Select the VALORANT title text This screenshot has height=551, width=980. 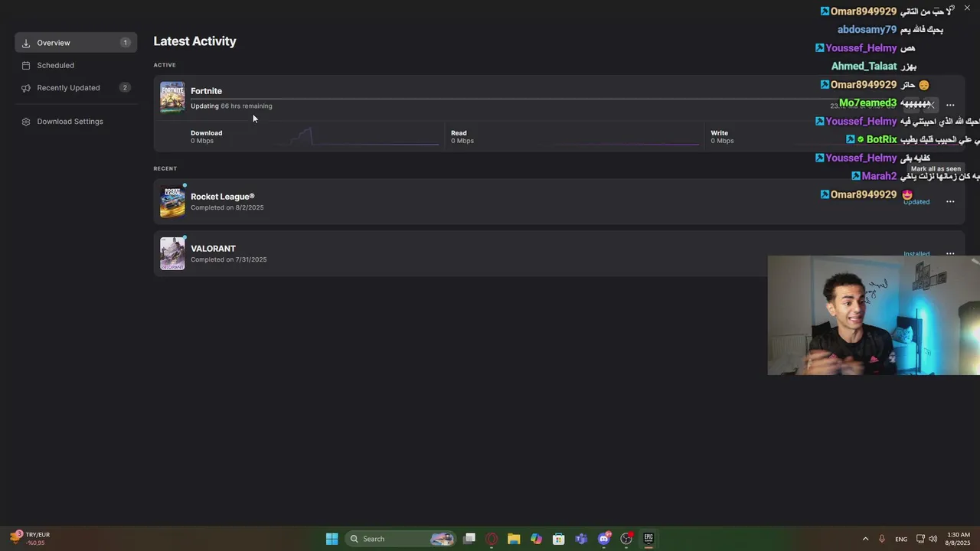(213, 249)
